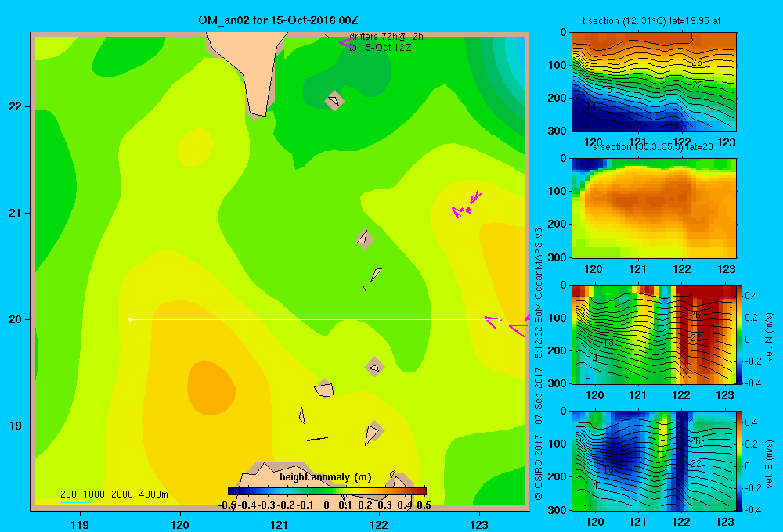Click the 't section (12..31°C) lat=19.95' title

point(651,21)
